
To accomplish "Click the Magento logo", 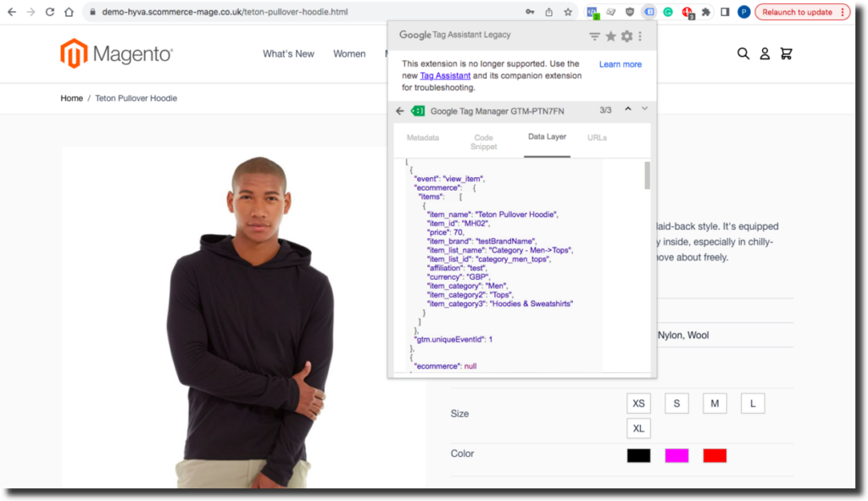I will click(117, 54).
